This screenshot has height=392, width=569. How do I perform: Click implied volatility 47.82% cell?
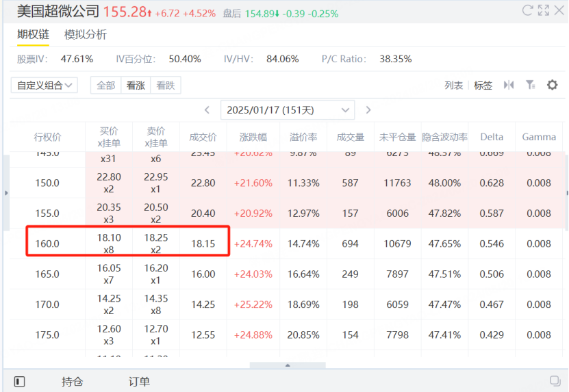tap(444, 213)
